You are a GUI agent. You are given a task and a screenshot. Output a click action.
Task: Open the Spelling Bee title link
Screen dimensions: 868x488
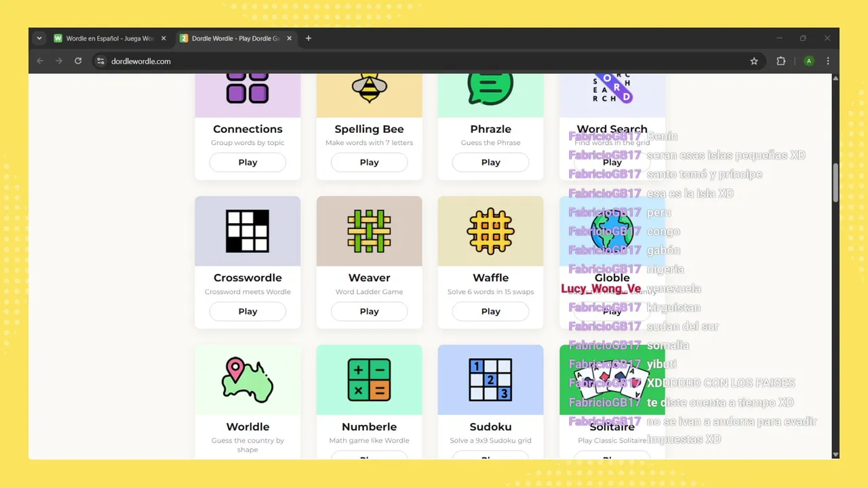tap(370, 129)
